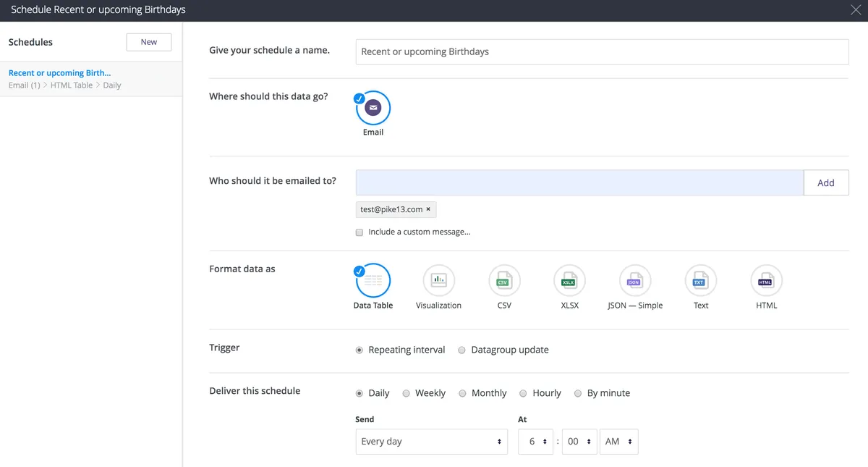Click the Add email button
This screenshot has width=868, height=467.
click(825, 183)
